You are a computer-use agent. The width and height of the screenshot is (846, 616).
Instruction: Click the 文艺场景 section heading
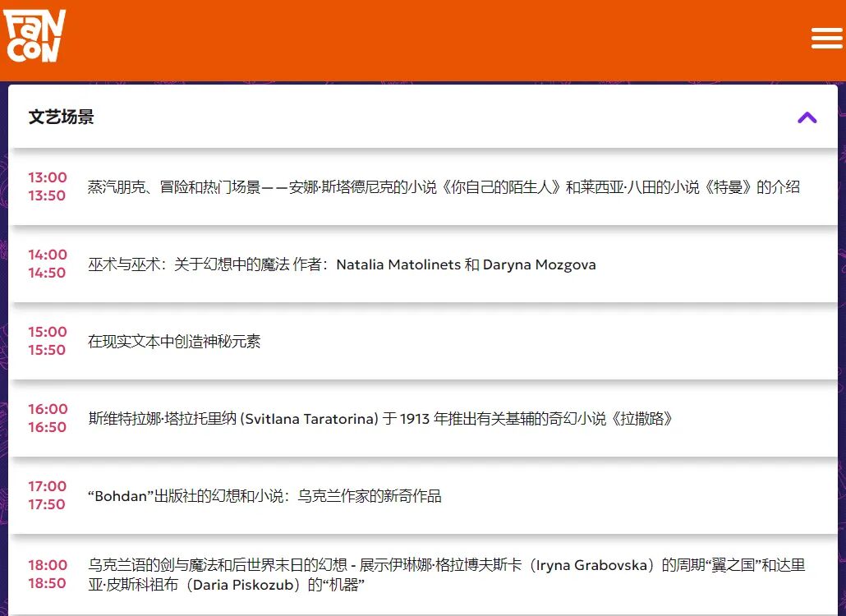(x=61, y=117)
